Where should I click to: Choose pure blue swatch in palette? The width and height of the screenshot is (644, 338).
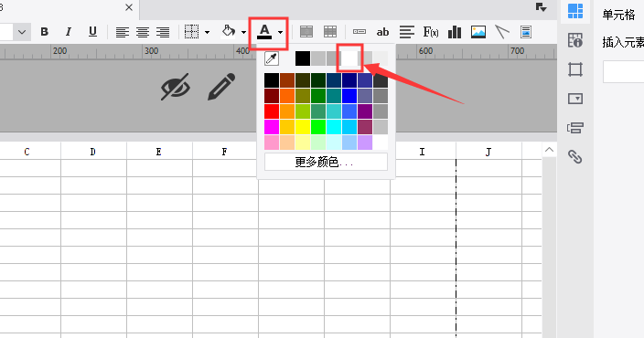349,96
